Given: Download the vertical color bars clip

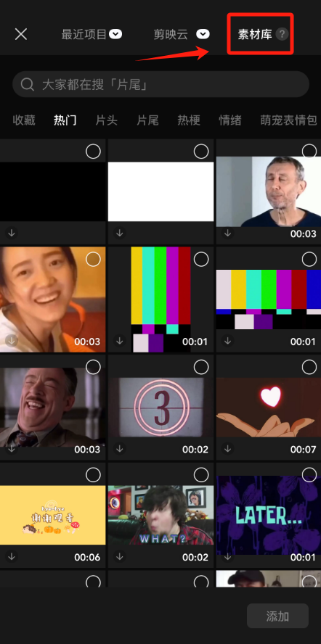Looking at the screenshot, I should coord(119,340).
